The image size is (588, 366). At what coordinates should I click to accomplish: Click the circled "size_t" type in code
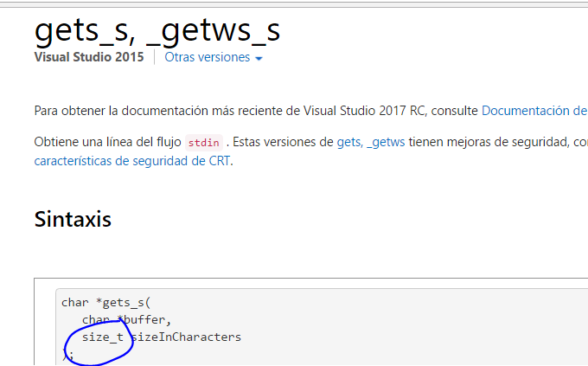click(x=102, y=337)
